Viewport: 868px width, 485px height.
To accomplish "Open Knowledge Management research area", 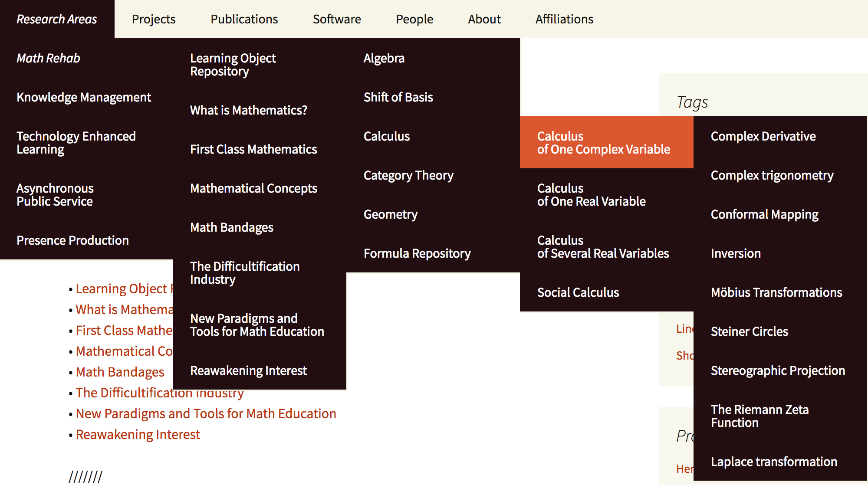I will click(84, 97).
